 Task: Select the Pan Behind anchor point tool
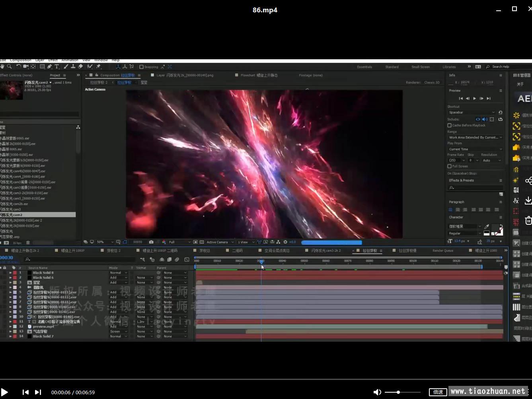click(33, 67)
